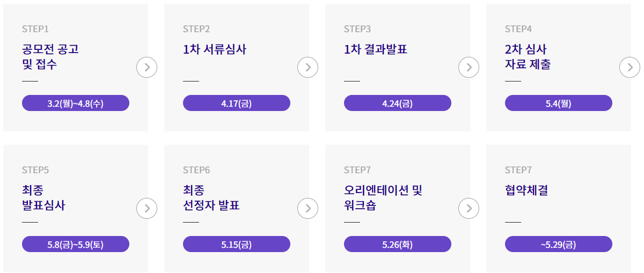The width and height of the screenshot is (644, 273).
Task: Click the arrow icon after 공모전 공고 및 접수
Action: pyautogui.click(x=147, y=68)
